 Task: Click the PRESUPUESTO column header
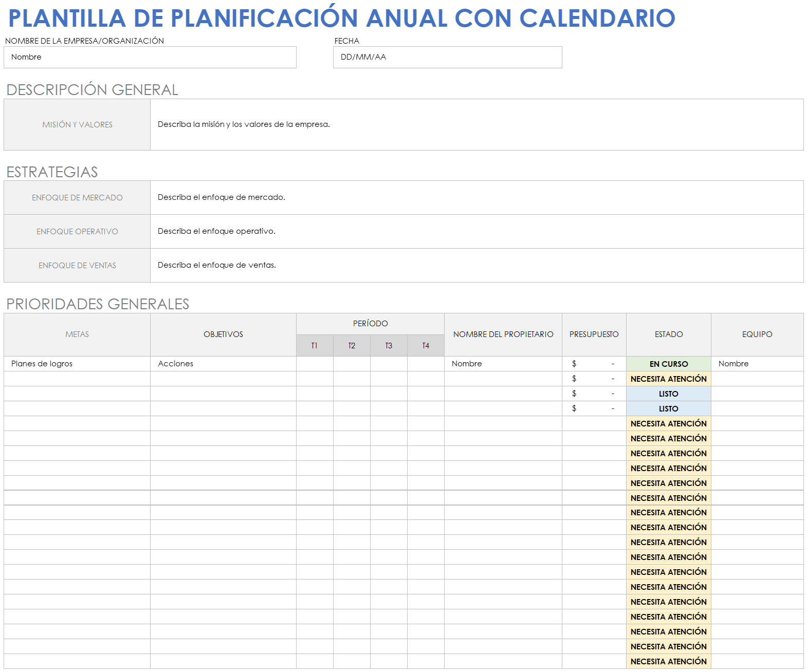594,334
